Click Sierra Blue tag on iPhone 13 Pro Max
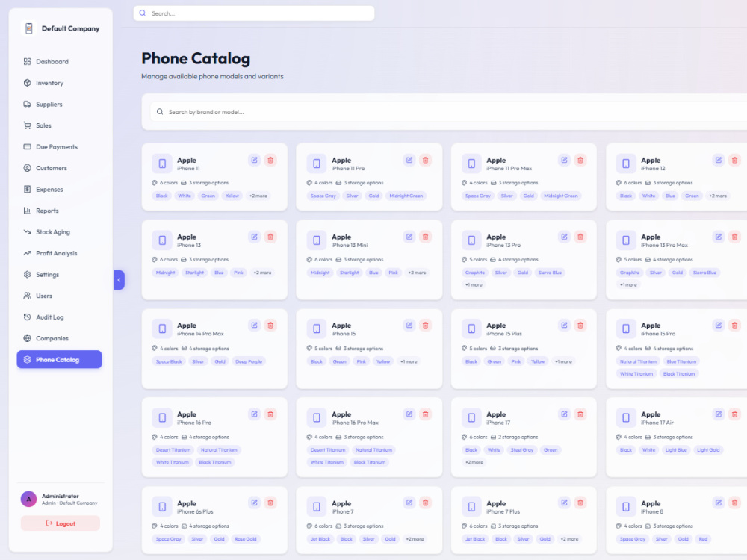This screenshot has width=747, height=560. (x=704, y=273)
